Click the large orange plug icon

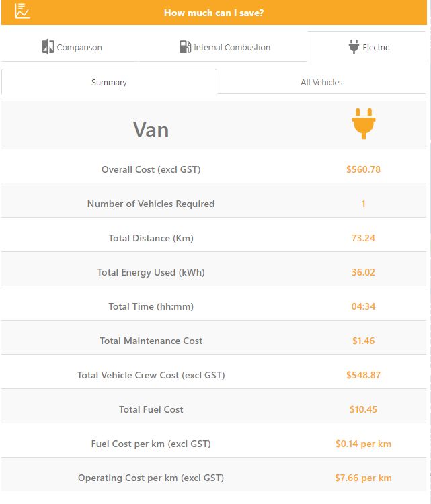pyautogui.click(x=364, y=124)
